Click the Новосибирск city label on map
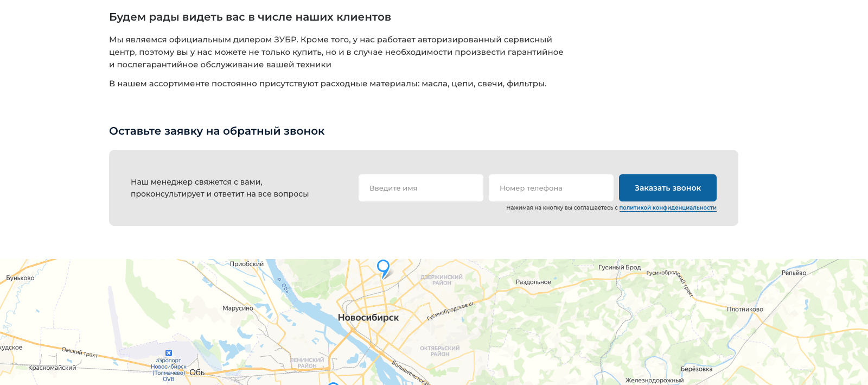Screen dimensions: 868x385 368,318
